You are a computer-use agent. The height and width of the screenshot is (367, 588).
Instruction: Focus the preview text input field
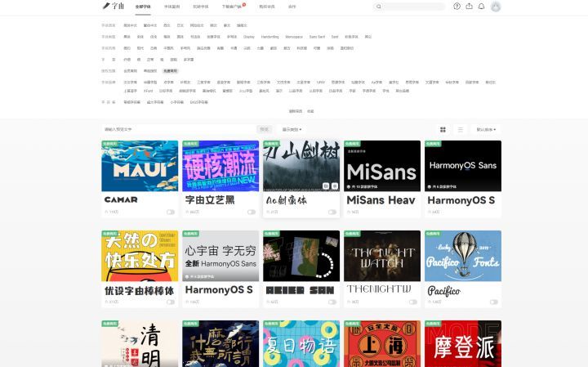[x=179, y=129]
